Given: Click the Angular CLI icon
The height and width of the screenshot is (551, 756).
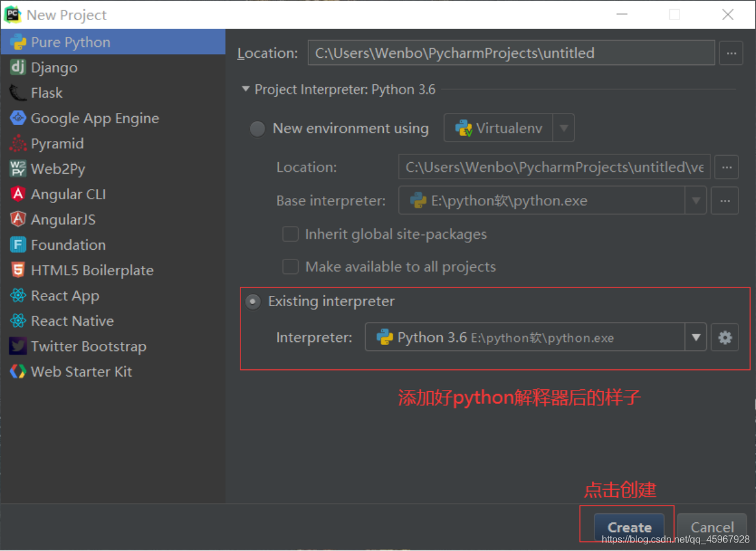Looking at the screenshot, I should (x=18, y=194).
